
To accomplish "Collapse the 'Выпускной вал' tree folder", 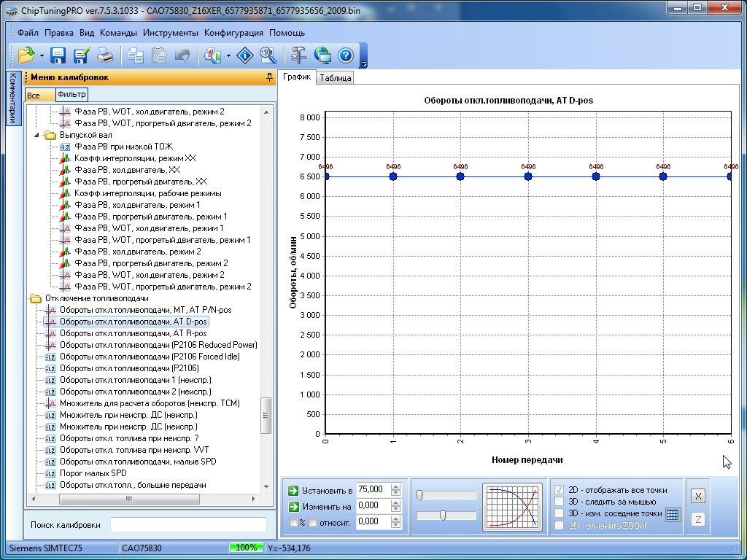I will point(38,135).
